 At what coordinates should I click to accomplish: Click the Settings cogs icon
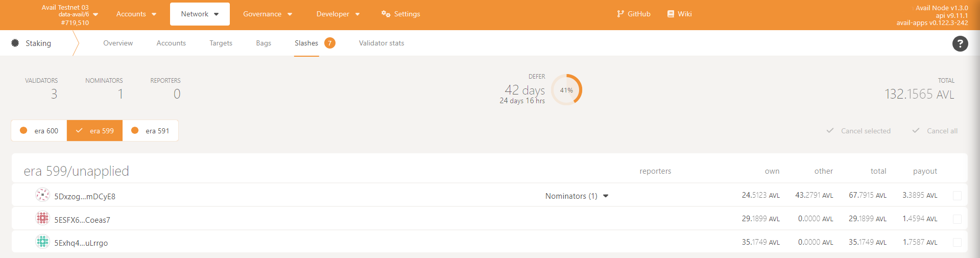pyautogui.click(x=386, y=14)
